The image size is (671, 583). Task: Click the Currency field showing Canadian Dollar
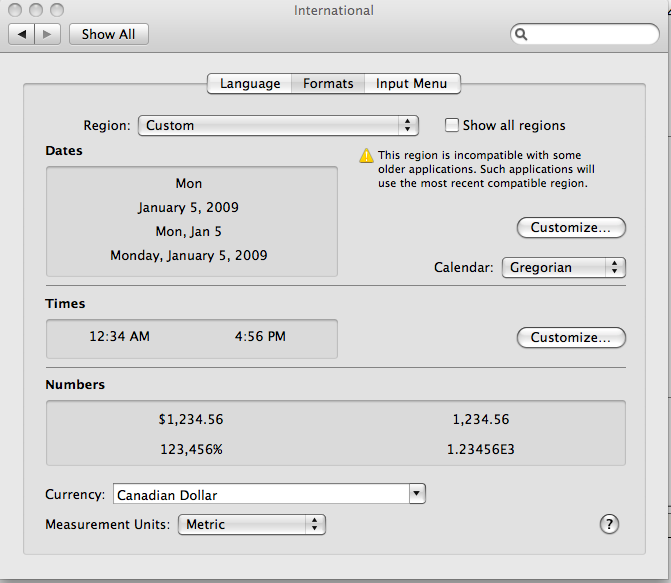pos(261,494)
